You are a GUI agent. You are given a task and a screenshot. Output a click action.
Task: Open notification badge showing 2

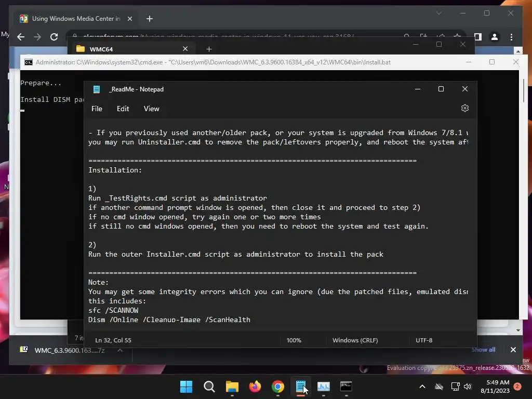click(517, 386)
